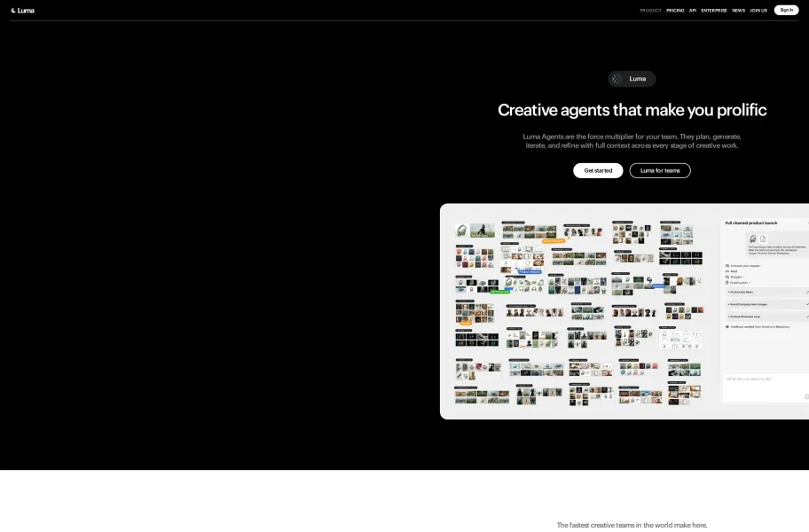Click the headphone image attachment in chat

753,239
